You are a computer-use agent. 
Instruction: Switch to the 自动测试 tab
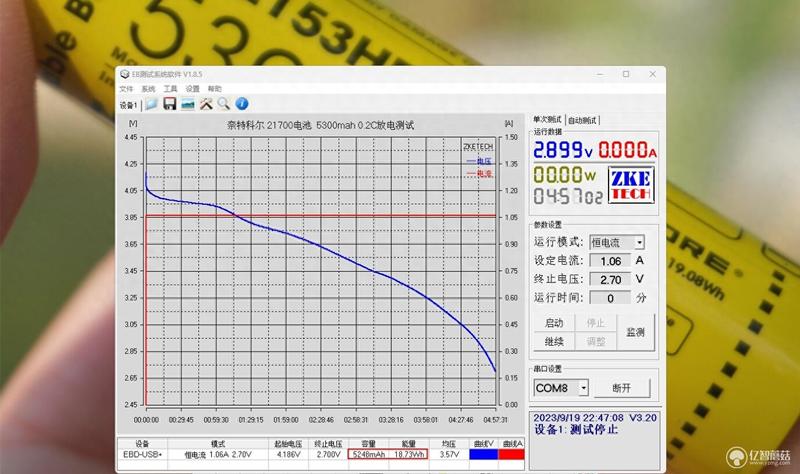582,120
